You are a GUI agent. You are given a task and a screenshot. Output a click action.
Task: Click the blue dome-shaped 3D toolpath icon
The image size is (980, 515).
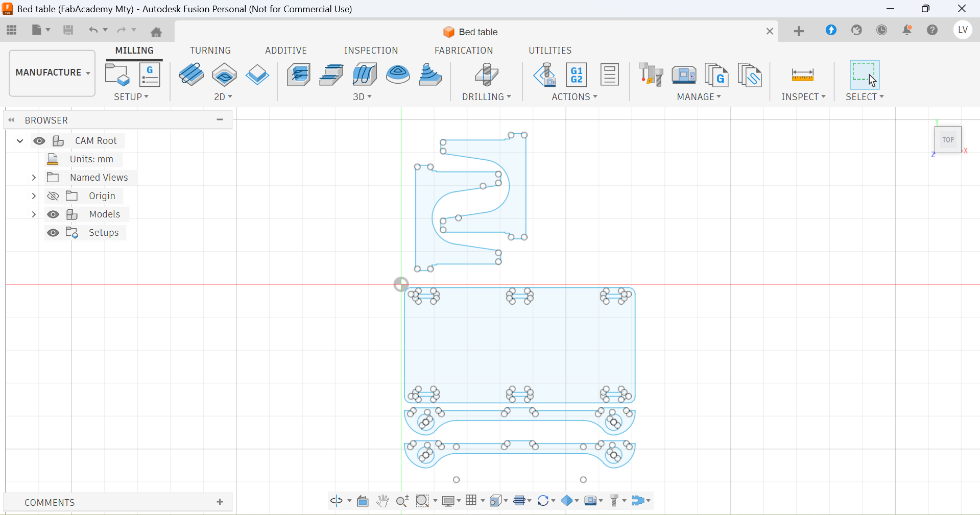pyautogui.click(x=398, y=75)
